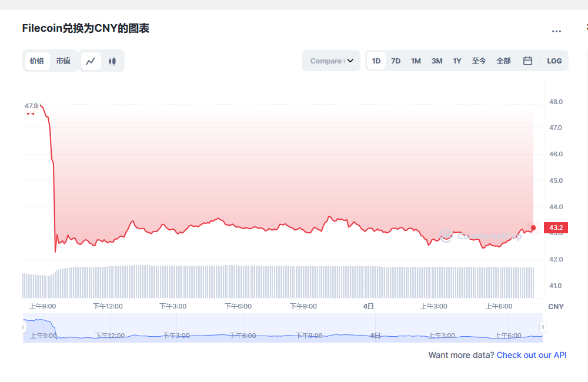The image size is (588, 382).
Task: Follow the Check out our API link
Action: coord(532,355)
